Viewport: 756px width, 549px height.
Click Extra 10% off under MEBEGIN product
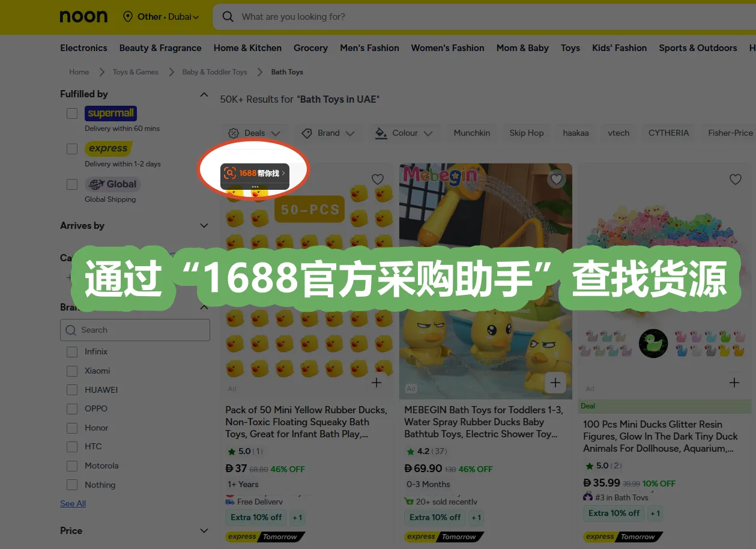(435, 518)
